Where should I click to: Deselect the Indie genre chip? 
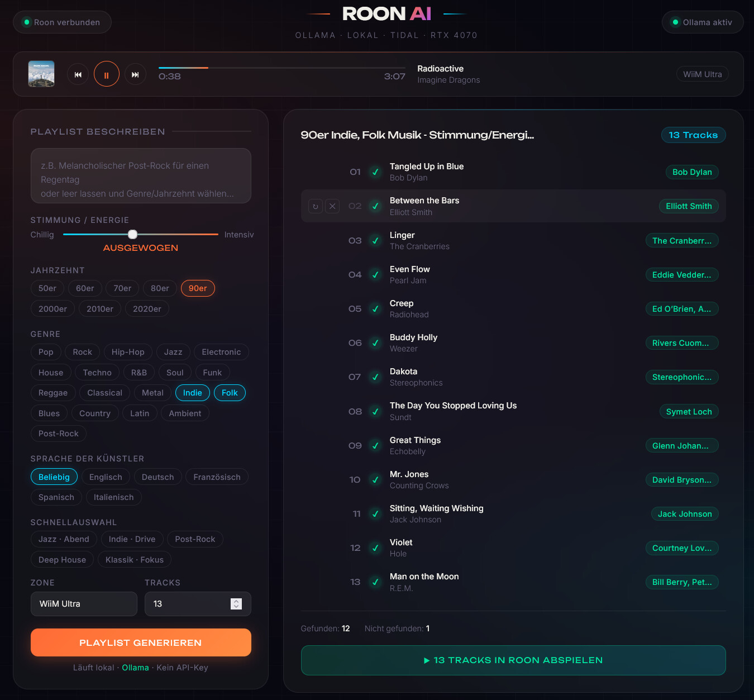(192, 393)
